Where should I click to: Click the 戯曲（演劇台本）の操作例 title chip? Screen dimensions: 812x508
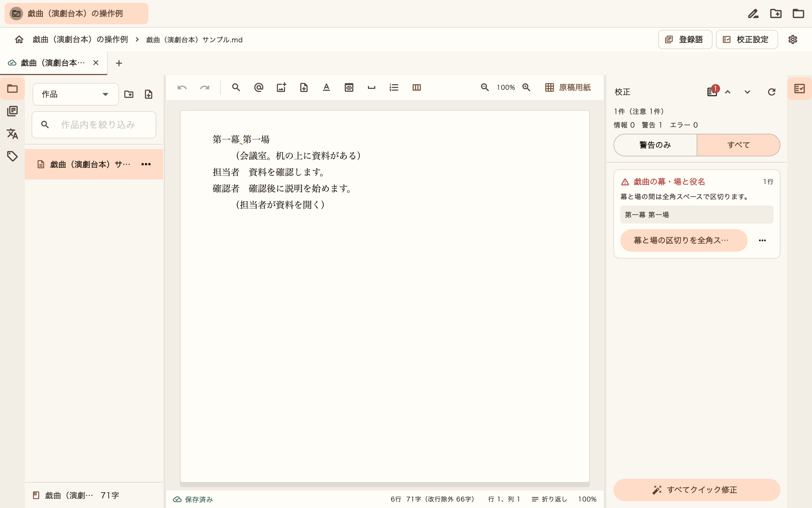point(76,14)
